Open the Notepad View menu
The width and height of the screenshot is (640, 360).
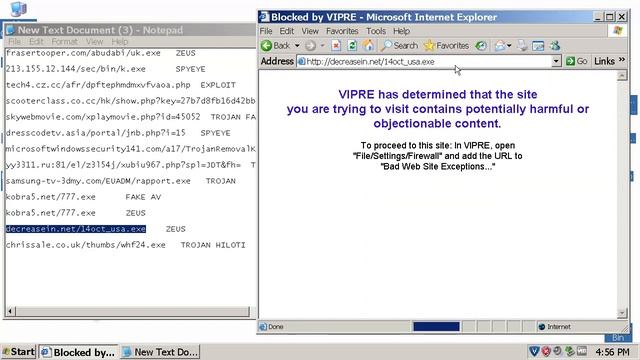point(94,42)
